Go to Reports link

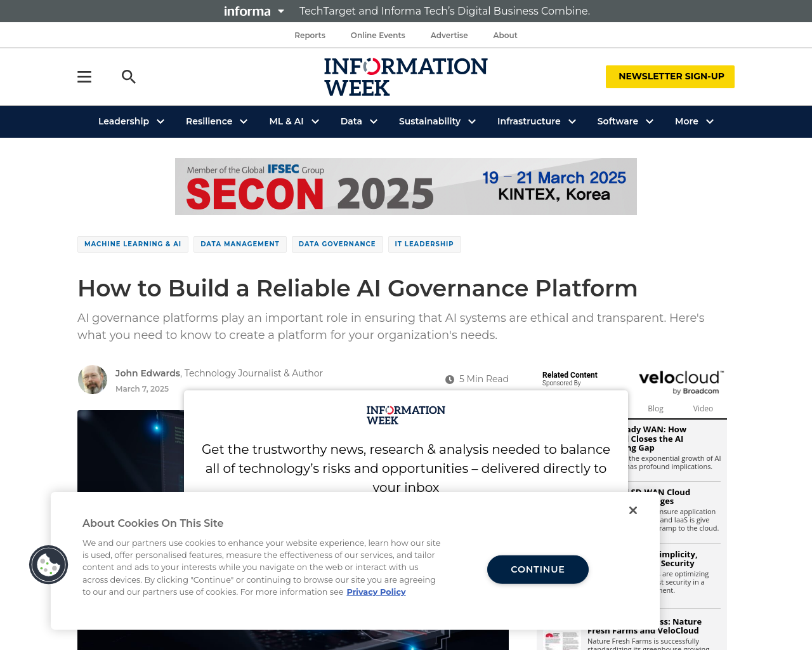pyautogui.click(x=310, y=36)
